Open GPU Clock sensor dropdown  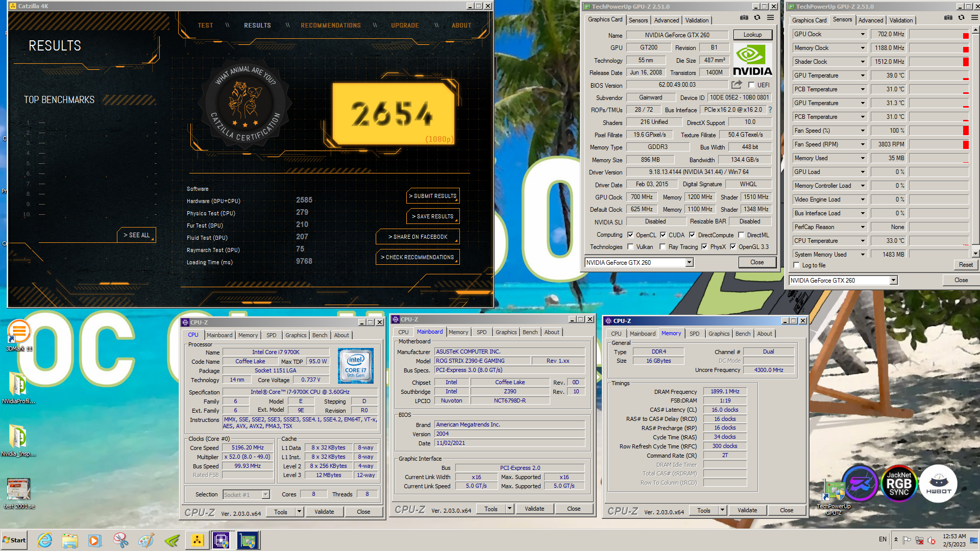(x=863, y=34)
